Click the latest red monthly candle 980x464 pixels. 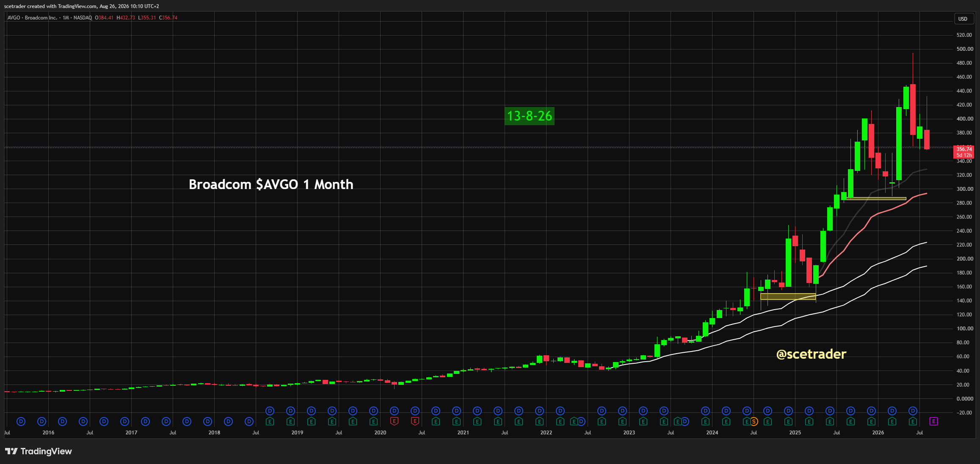click(927, 140)
